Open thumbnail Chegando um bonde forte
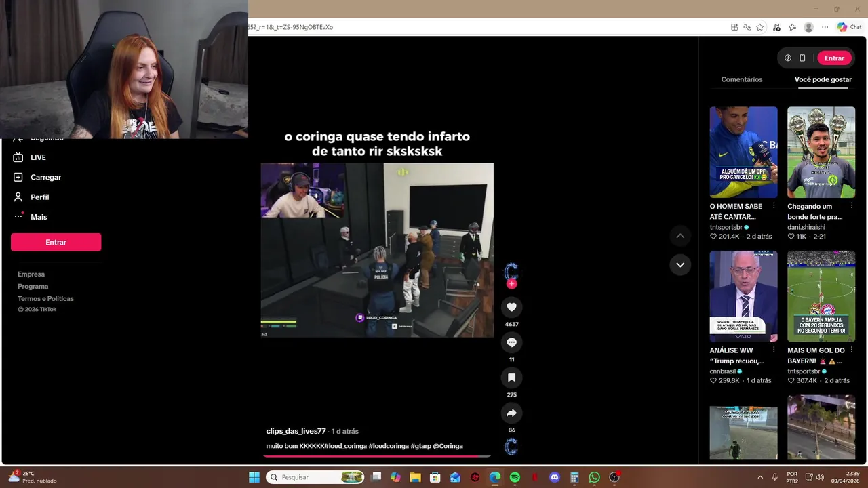 point(821,152)
